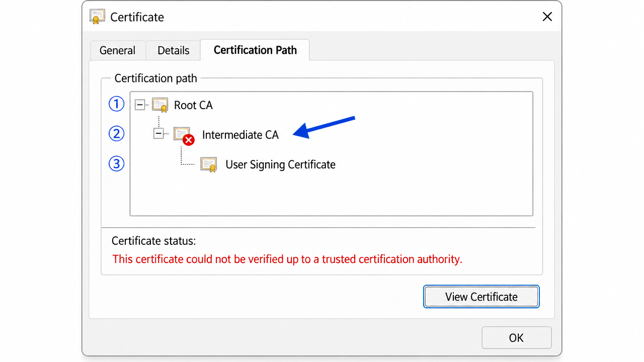This screenshot has height=362, width=644.
Task: Select the Certification Path tab
Action: [x=255, y=50]
